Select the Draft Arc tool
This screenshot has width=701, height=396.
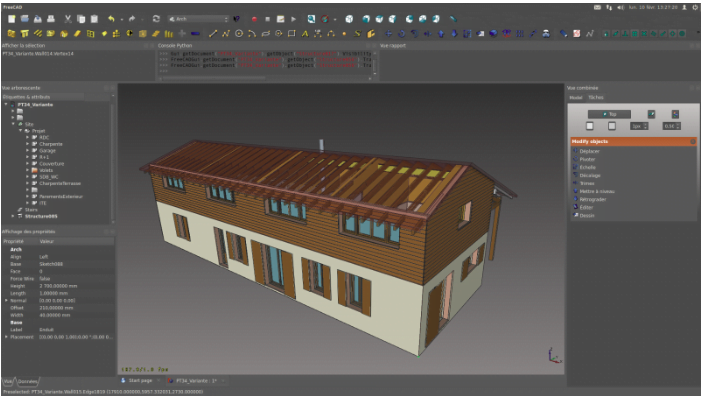pyautogui.click(x=252, y=34)
